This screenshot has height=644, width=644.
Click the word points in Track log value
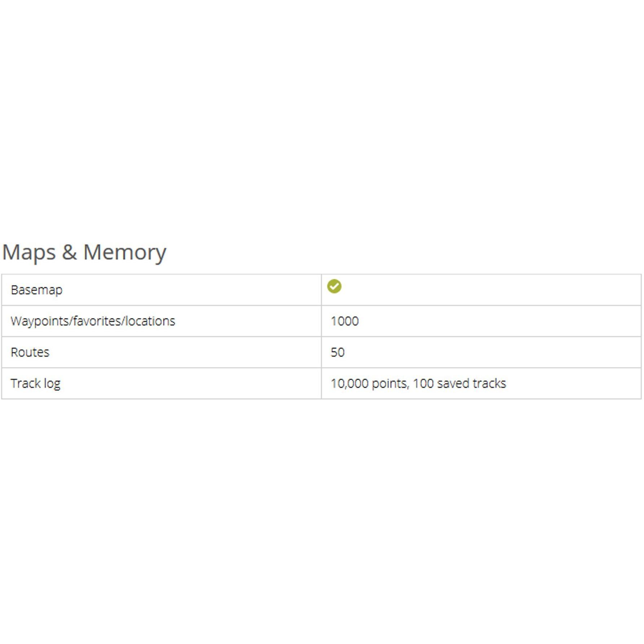point(390,384)
